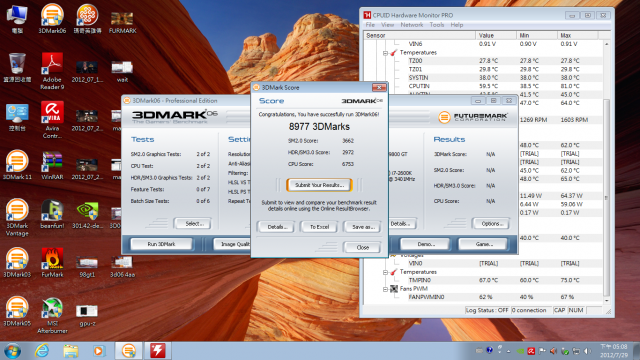Viewport: 640px width, 360px height.
Task: Launch Adobe Reader 9 shortcut
Action: click(x=52, y=71)
